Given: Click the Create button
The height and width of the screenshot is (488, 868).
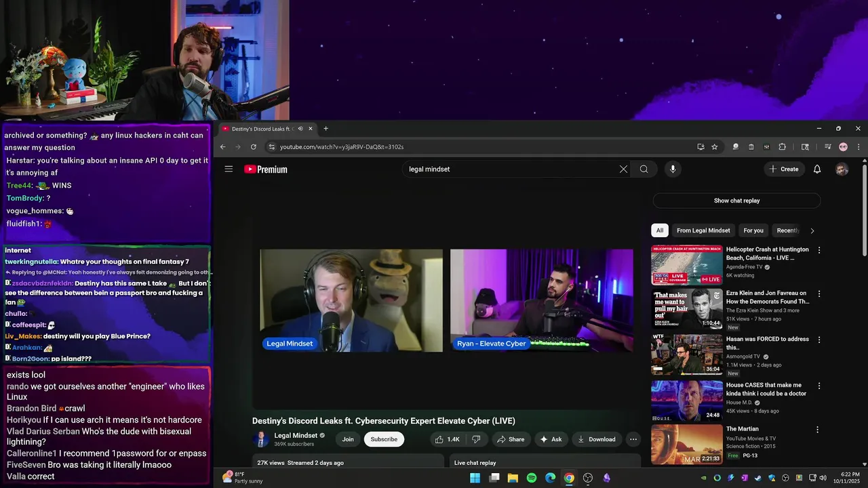Looking at the screenshot, I should click(x=784, y=169).
